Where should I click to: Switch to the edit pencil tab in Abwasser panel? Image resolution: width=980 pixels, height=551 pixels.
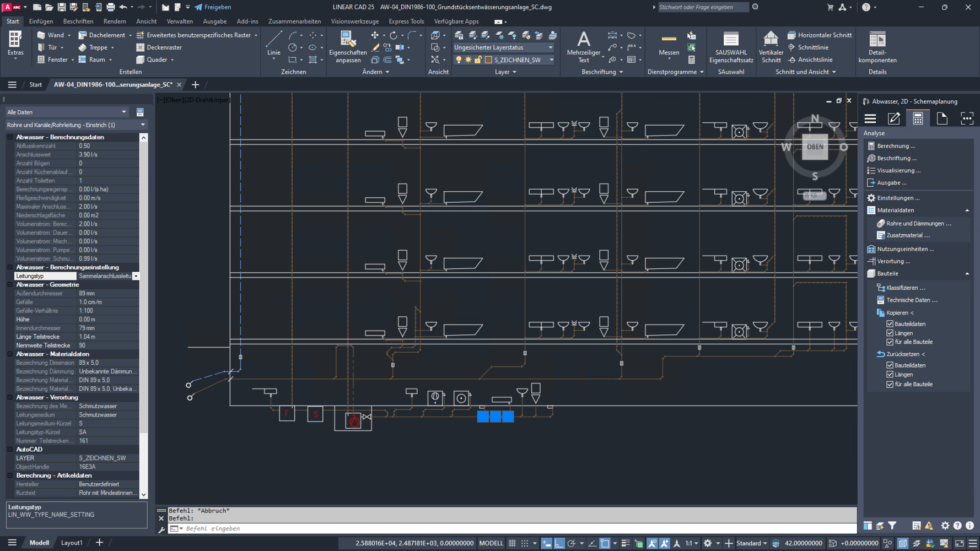pos(894,118)
